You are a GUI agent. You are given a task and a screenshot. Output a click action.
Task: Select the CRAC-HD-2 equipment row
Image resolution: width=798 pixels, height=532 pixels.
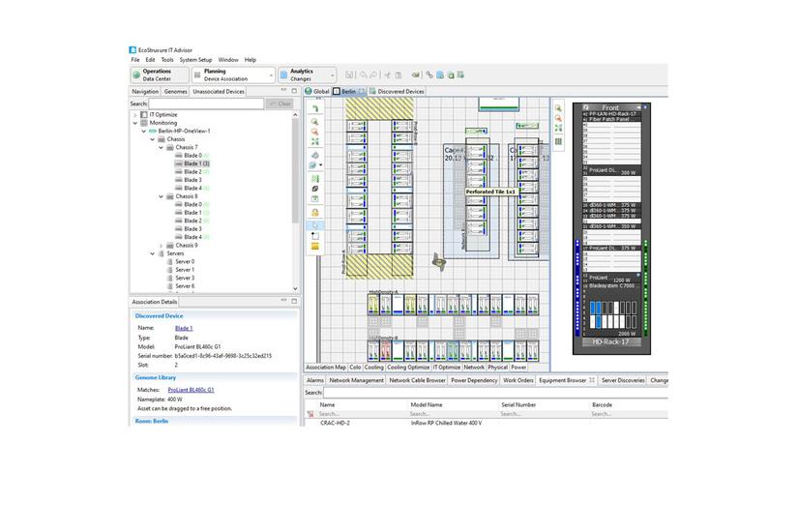click(x=486, y=423)
